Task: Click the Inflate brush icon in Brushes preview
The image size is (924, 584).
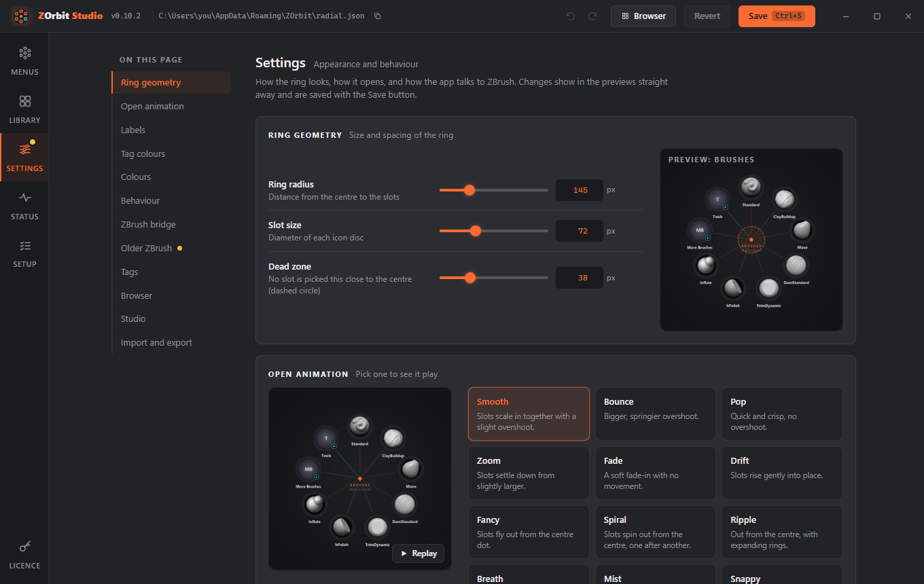Action: 706,266
